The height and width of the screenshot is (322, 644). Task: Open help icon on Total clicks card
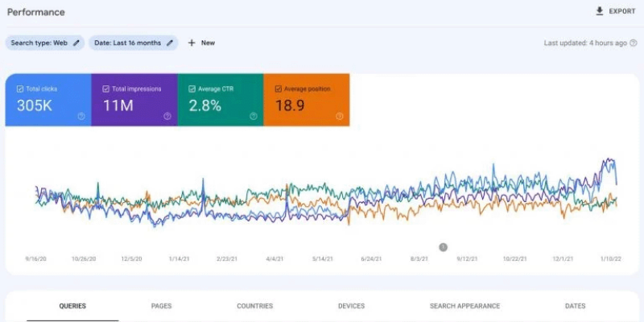pyautogui.click(x=81, y=116)
